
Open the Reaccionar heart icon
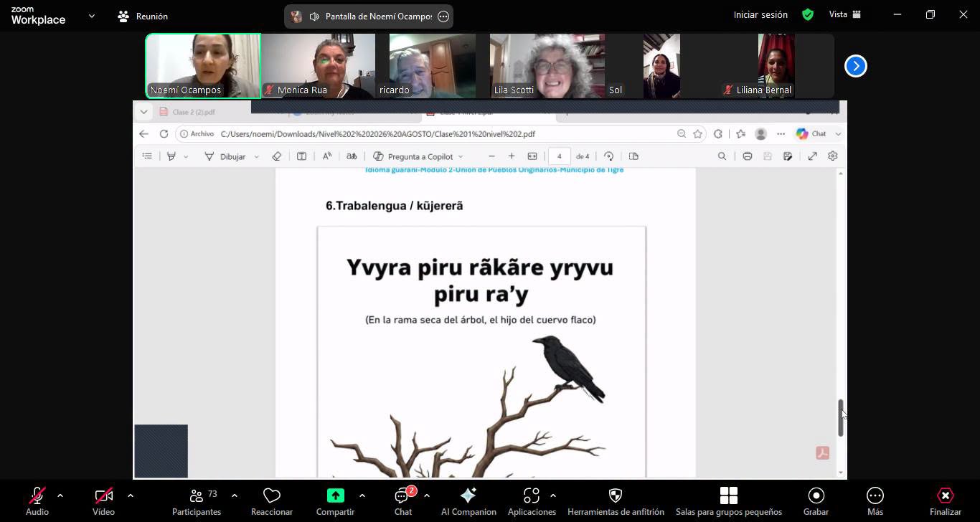(x=272, y=495)
